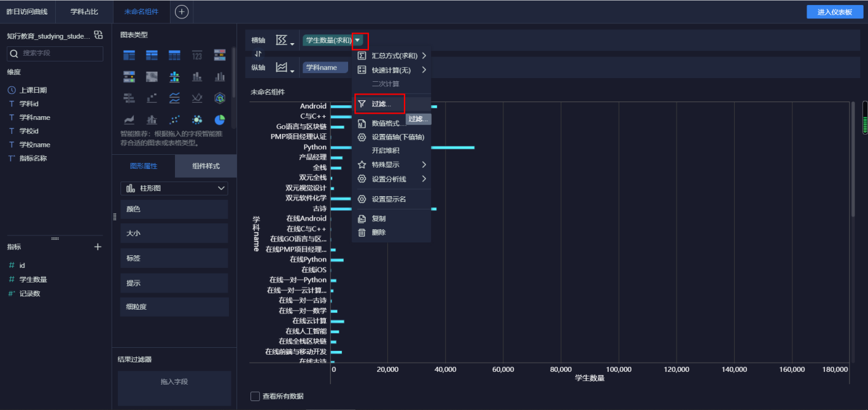Choose the horizontal comparison bar chart type
Screen dimensions: 868x410
pyautogui.click(x=129, y=98)
